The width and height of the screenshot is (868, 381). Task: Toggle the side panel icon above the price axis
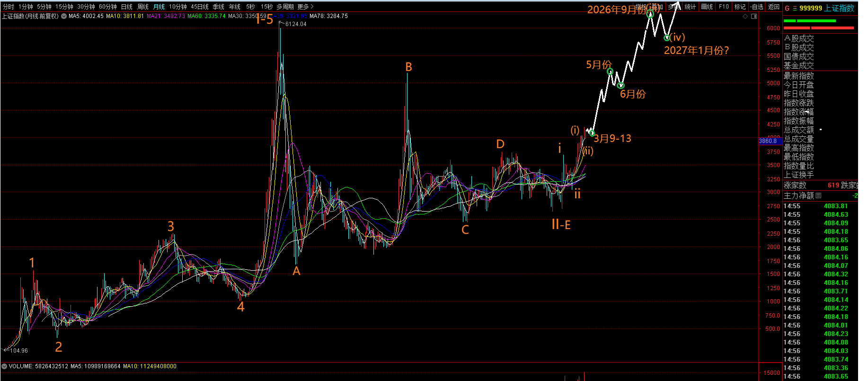[754, 16]
